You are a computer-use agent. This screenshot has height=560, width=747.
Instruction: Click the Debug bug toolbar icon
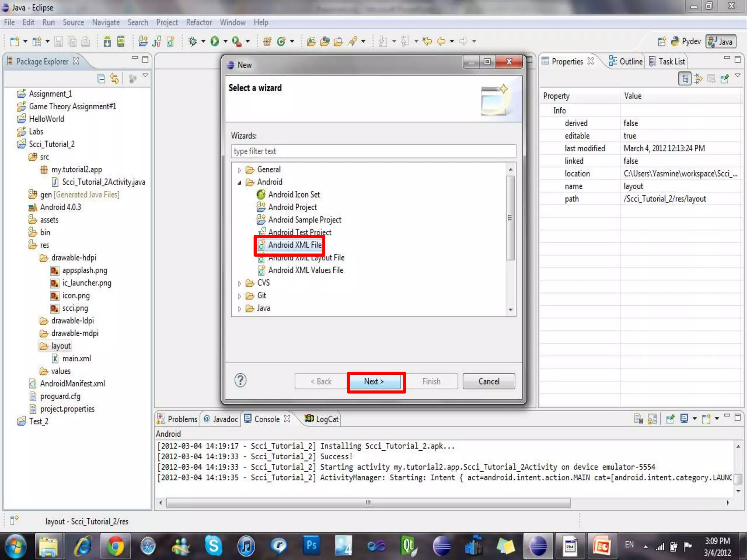193,42
